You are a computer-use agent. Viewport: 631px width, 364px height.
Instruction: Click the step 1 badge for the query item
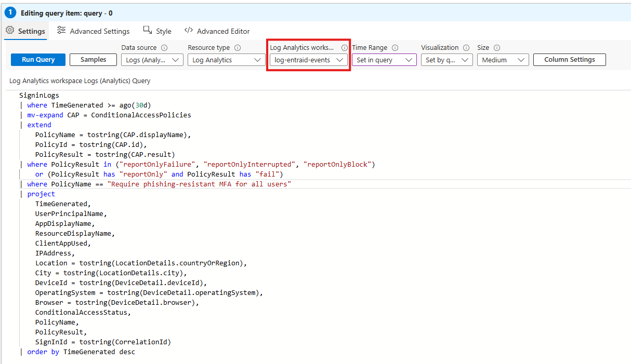coord(10,12)
